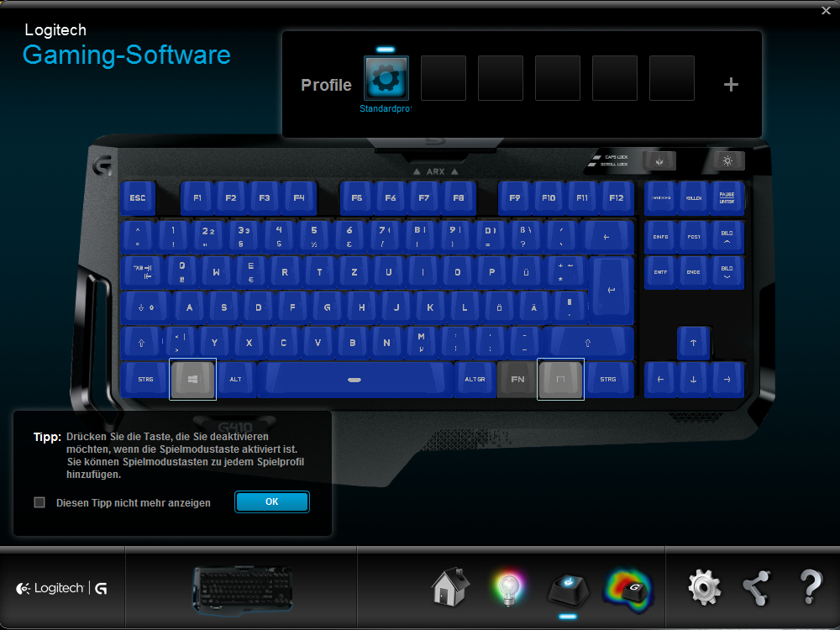Toggle the Enter key
This screenshot has width=840, height=630.
coord(612,291)
